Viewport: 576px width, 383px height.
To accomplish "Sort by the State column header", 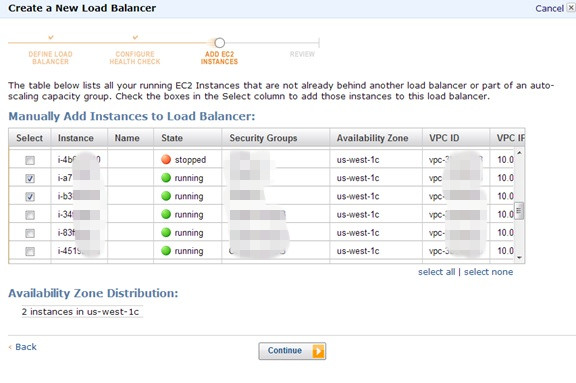I will [x=187, y=138].
